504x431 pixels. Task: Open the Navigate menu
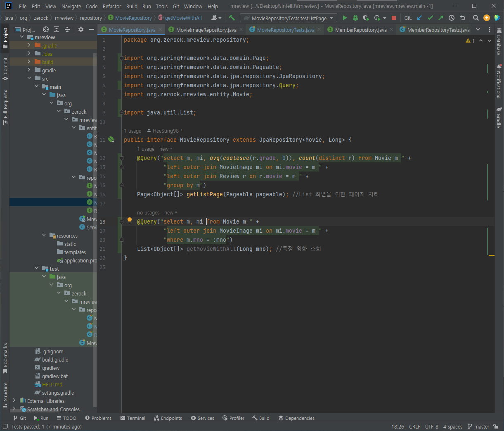71,6
